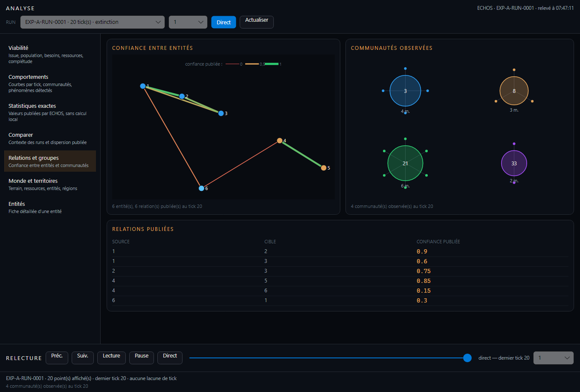This screenshot has height=392, width=580.
Task: Click the Direct button in the Relecture bar
Action: 170,358
